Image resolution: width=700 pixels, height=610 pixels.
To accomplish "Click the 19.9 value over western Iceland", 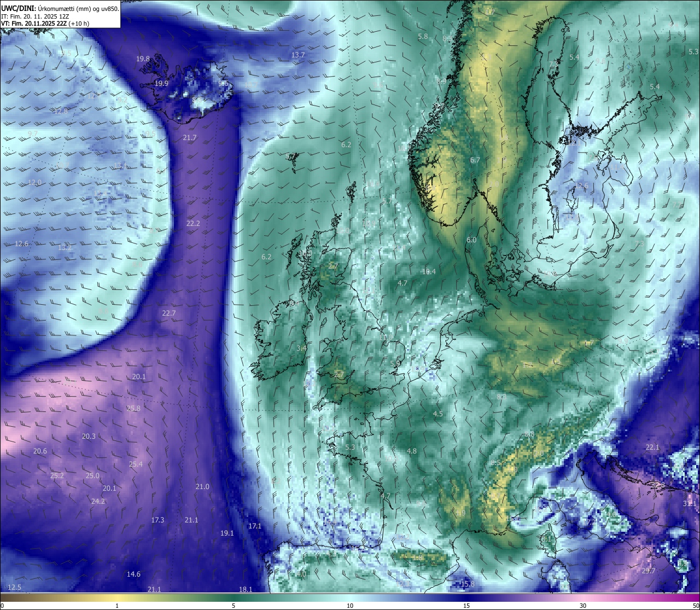I will [x=161, y=84].
